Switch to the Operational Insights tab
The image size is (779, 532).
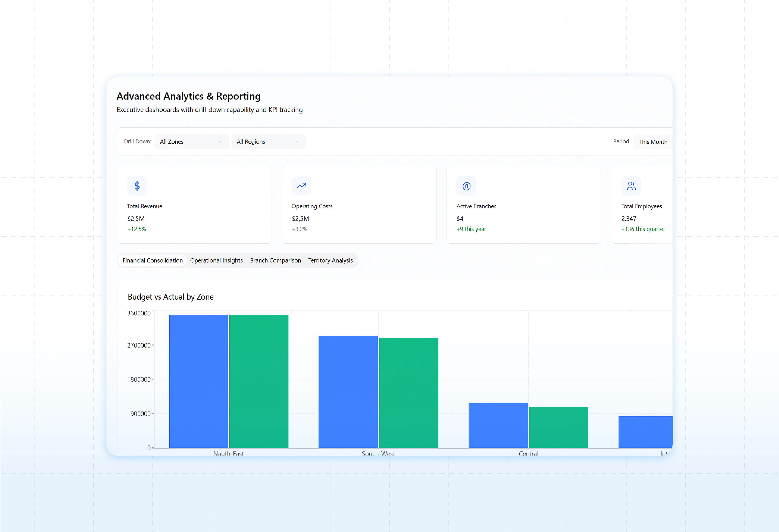pos(216,260)
